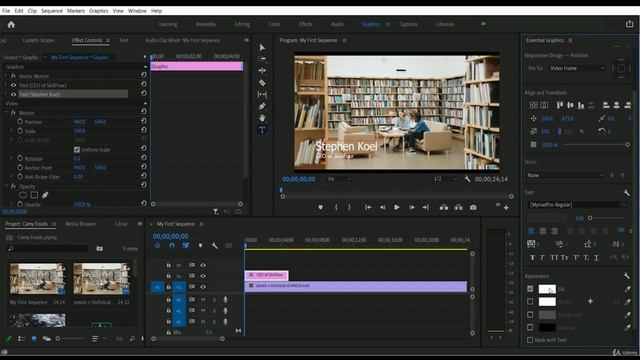Toggle linked selection in timeline
640x360 pixels.
pyautogui.click(x=186, y=245)
